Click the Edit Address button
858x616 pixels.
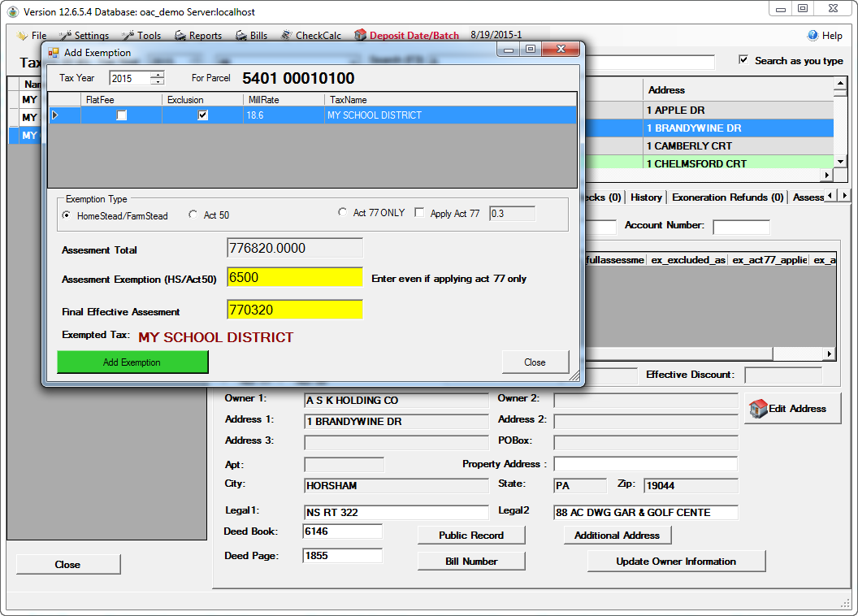(x=792, y=409)
